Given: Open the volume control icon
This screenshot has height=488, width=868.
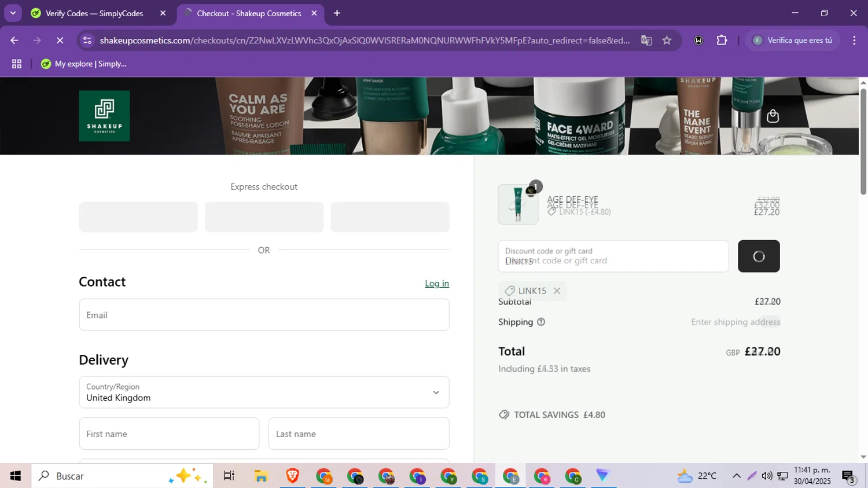Looking at the screenshot, I should tap(767, 476).
